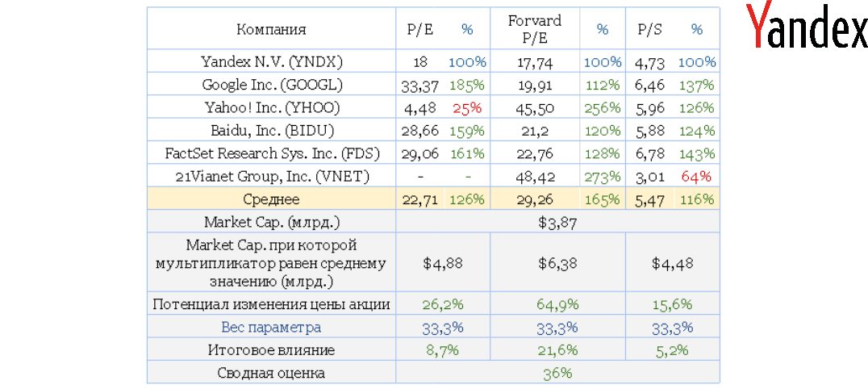
Task: Click the Компания column header
Action: pos(271,30)
